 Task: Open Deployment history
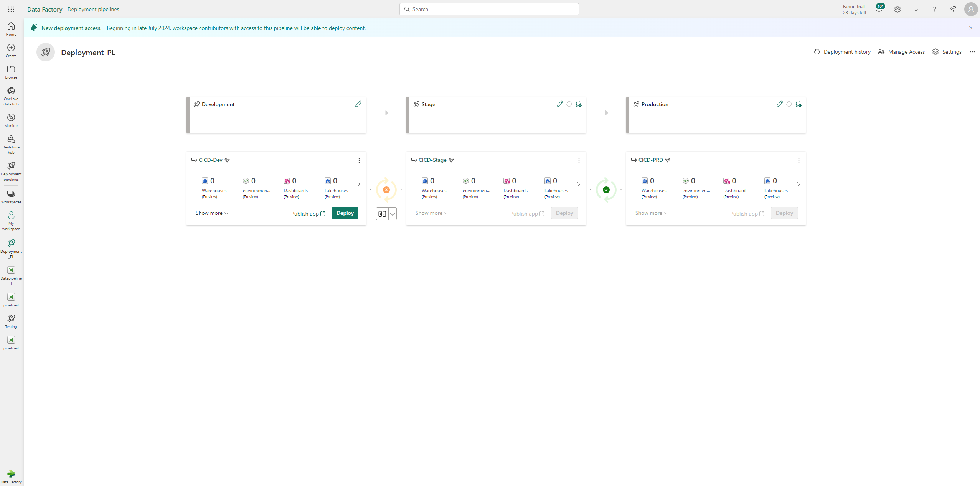click(842, 52)
